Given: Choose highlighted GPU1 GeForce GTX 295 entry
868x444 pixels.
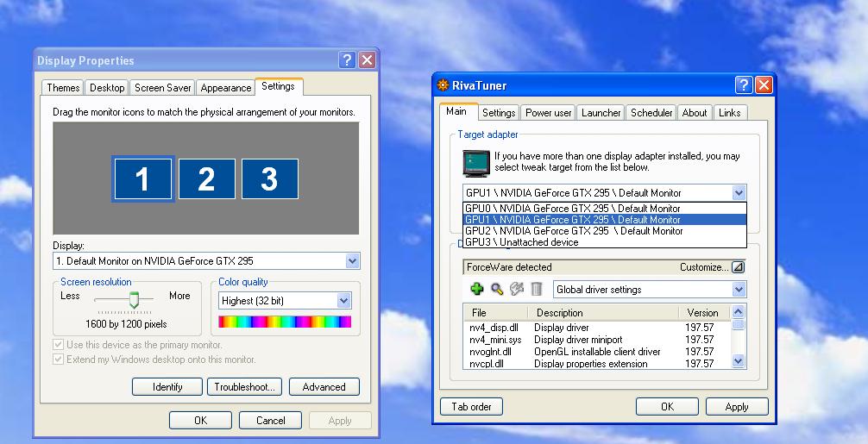Looking at the screenshot, I should pyautogui.click(x=605, y=220).
